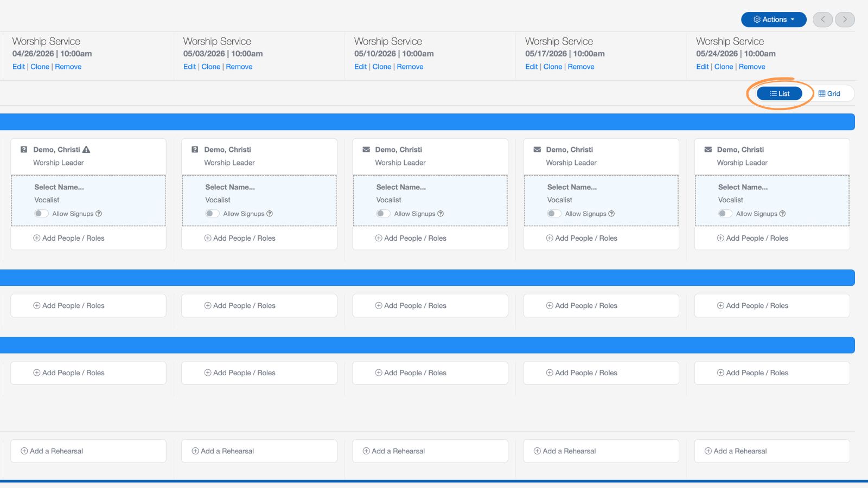This screenshot has width=868, height=488.
Task: Click the list icon in the List view button
Action: pos(772,93)
